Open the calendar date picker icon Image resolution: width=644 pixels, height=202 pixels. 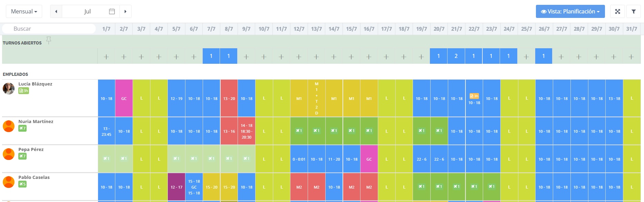click(112, 11)
